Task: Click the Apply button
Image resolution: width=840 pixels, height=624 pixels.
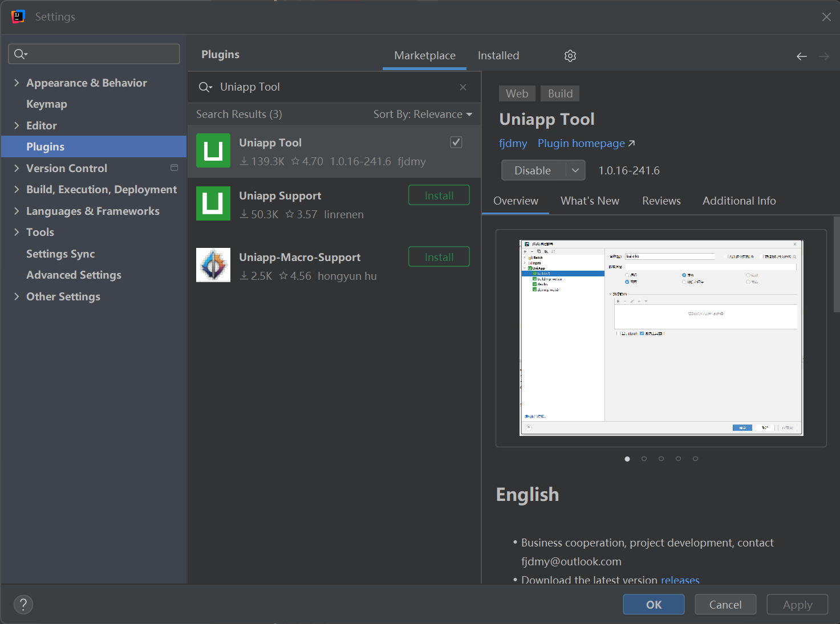Action: [x=797, y=605]
